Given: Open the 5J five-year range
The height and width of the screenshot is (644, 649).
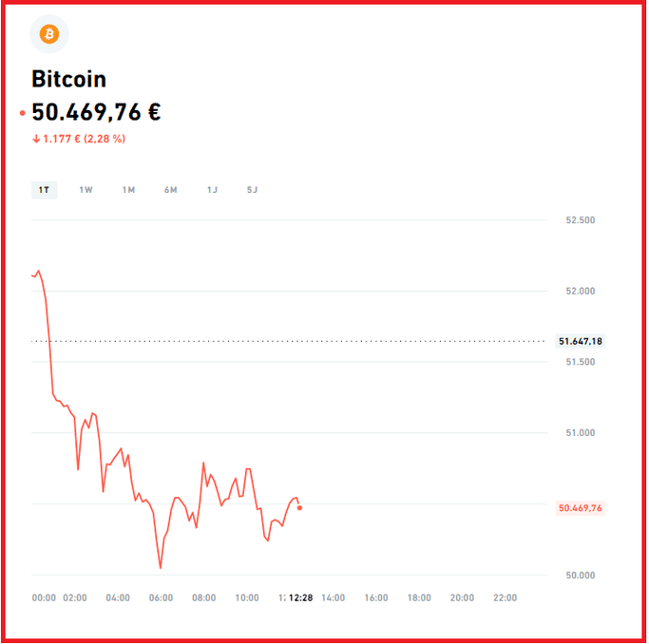Looking at the screenshot, I should tap(252, 190).
